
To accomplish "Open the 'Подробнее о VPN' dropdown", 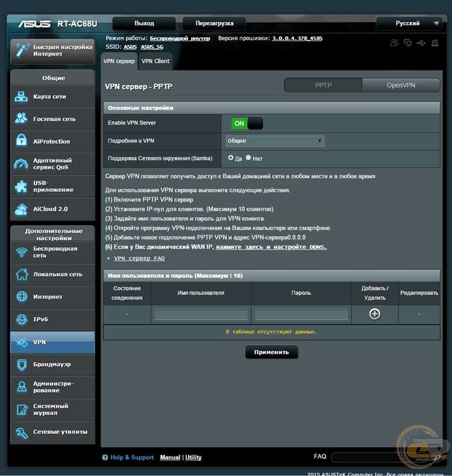I will pyautogui.click(x=275, y=141).
